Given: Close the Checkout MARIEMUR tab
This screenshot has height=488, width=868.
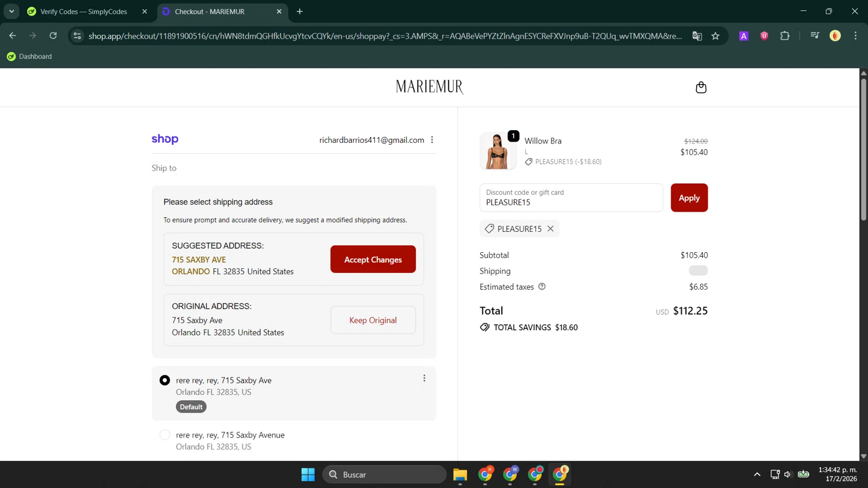Looking at the screenshot, I should (279, 12).
